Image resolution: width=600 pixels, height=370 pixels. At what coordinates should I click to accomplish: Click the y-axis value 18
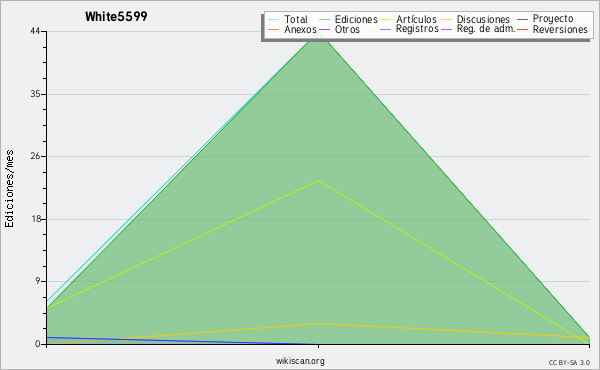[x=36, y=219]
